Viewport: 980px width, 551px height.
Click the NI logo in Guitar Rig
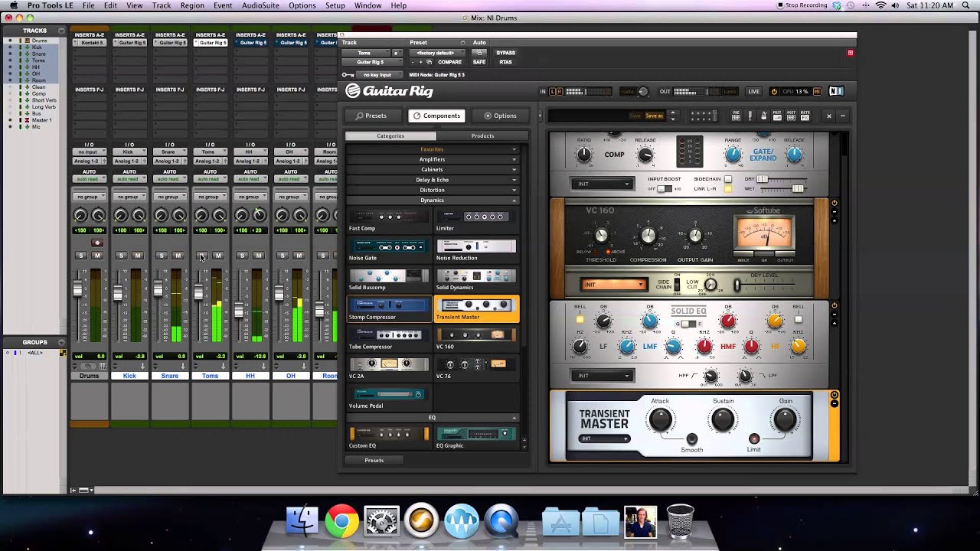coord(836,92)
